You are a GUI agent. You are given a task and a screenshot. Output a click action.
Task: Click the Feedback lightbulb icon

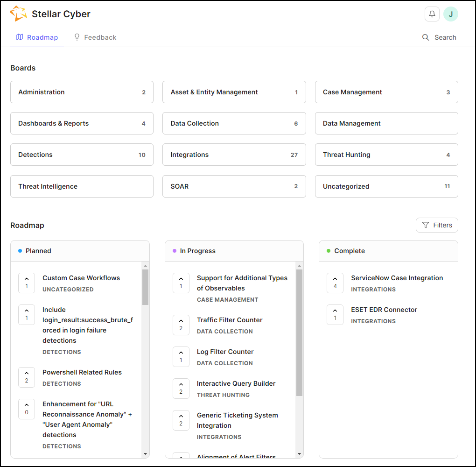point(77,37)
